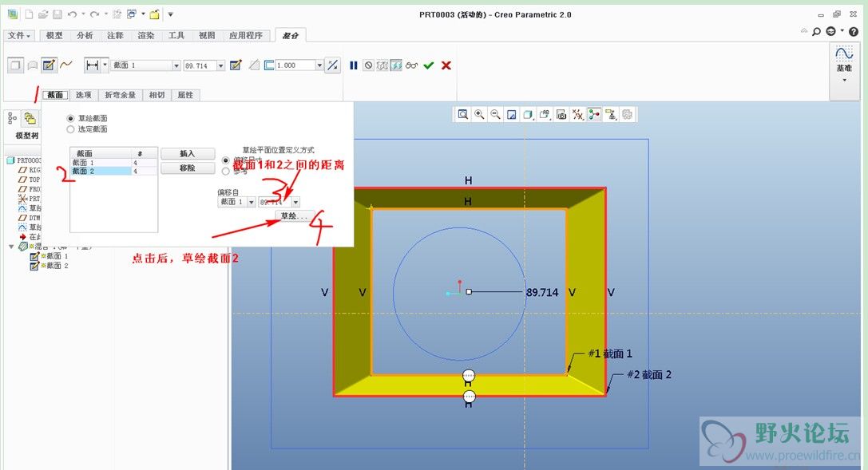This screenshot has width=868, height=470.
Task: Select the offset dimension radio button
Action: click(225, 160)
